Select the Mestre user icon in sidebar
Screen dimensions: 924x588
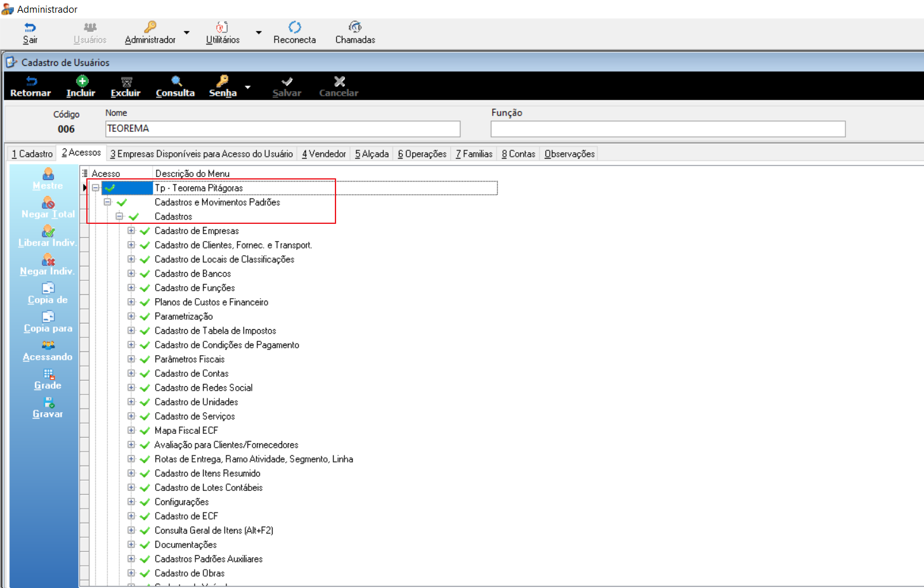48,174
